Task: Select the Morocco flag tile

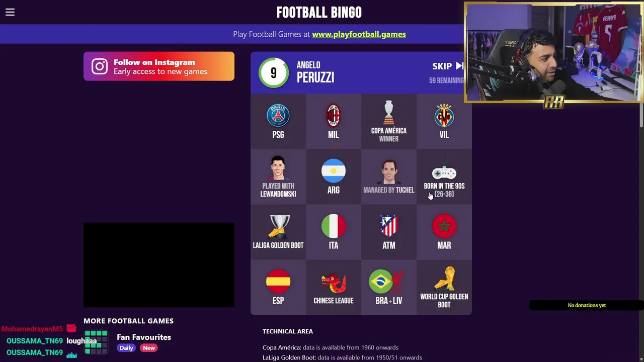Action: (x=444, y=232)
